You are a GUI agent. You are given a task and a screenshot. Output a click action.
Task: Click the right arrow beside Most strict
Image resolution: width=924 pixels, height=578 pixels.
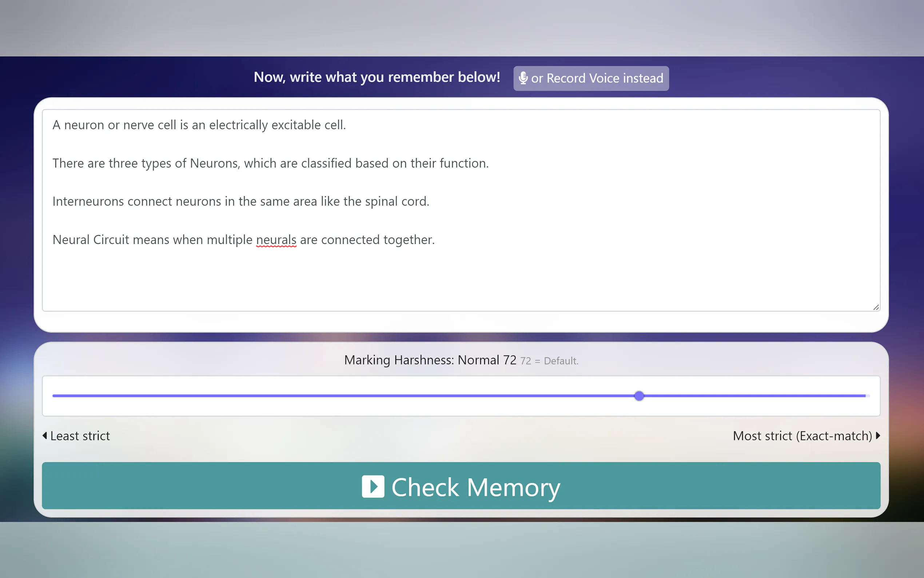pyautogui.click(x=878, y=435)
